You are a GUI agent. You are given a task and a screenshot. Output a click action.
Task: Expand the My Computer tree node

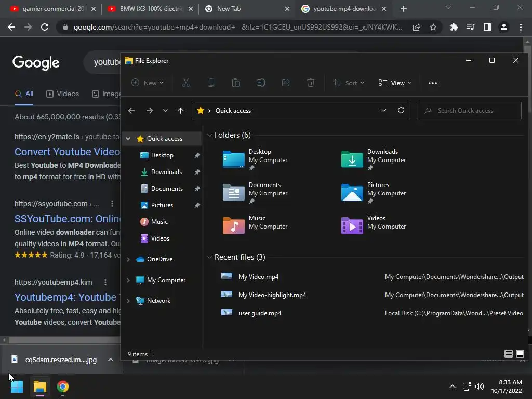(128, 280)
